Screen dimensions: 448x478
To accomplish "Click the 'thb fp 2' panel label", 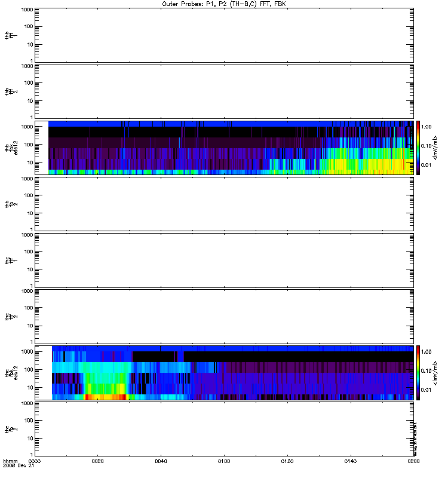I will 11,204.
